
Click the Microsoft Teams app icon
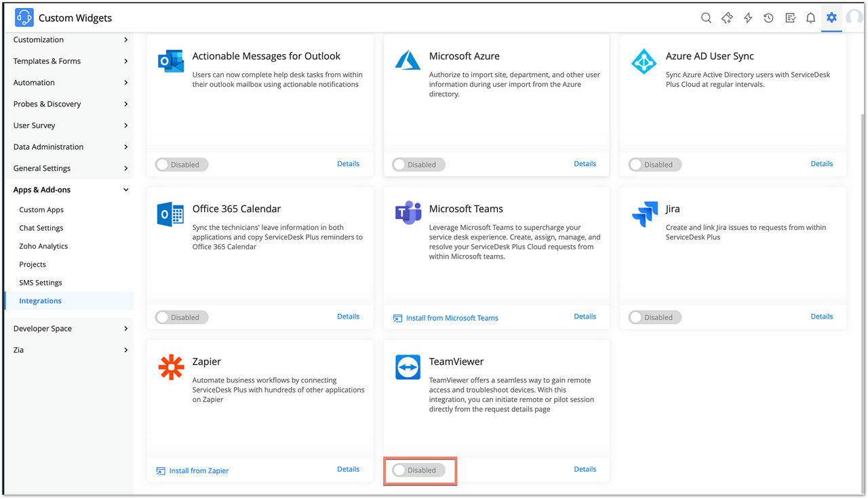click(408, 212)
